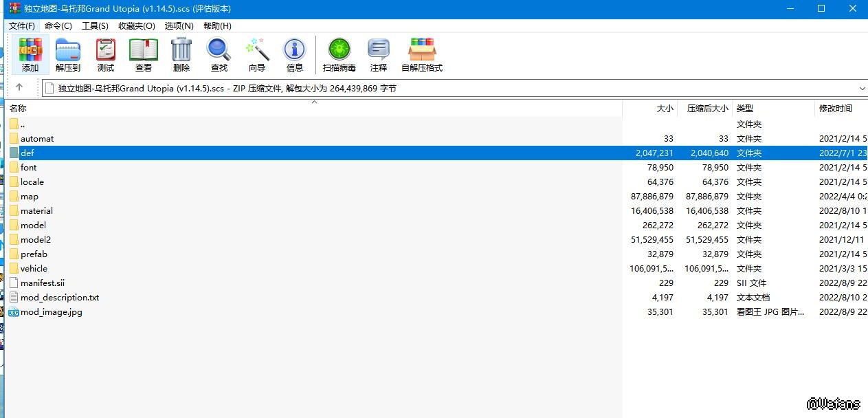Click the Extract To (解压到) icon
Image resolution: width=868 pixels, height=418 pixels.
68,54
